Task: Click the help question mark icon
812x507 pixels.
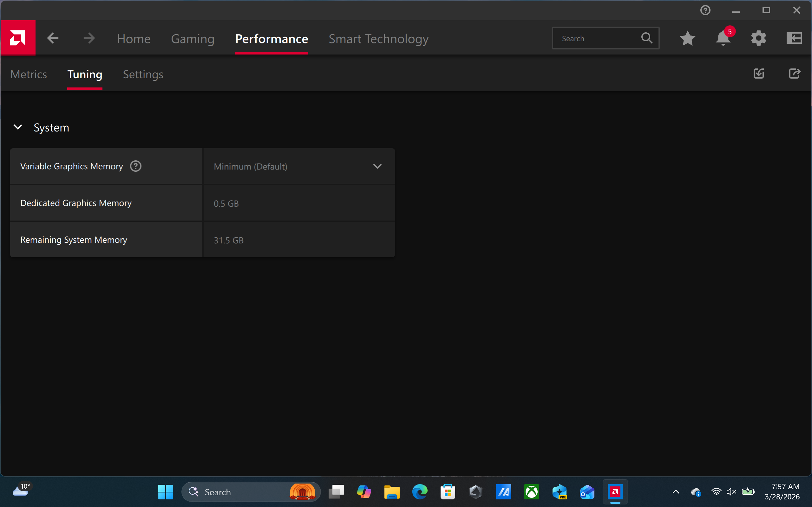Action: tap(706, 10)
